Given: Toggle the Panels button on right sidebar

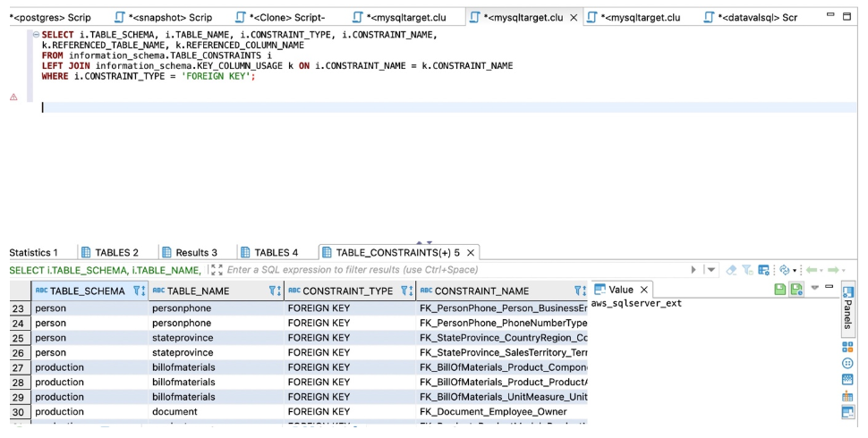Looking at the screenshot, I should pyautogui.click(x=847, y=307).
